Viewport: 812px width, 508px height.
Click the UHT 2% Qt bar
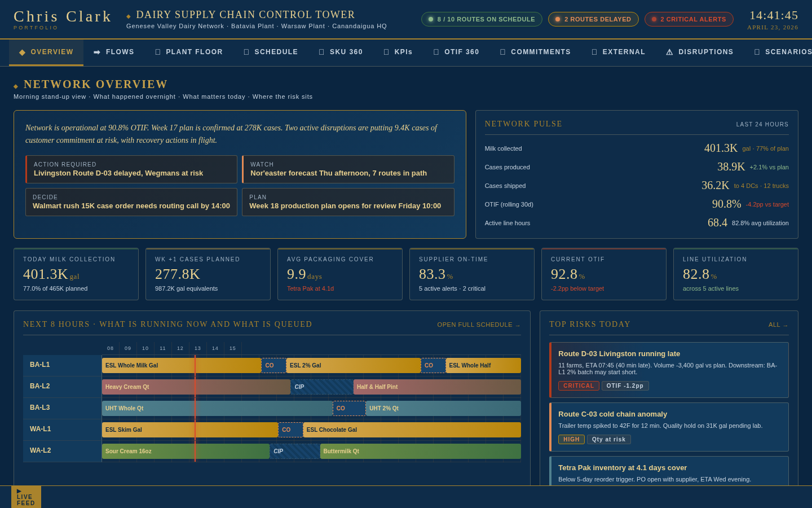tap(443, 408)
